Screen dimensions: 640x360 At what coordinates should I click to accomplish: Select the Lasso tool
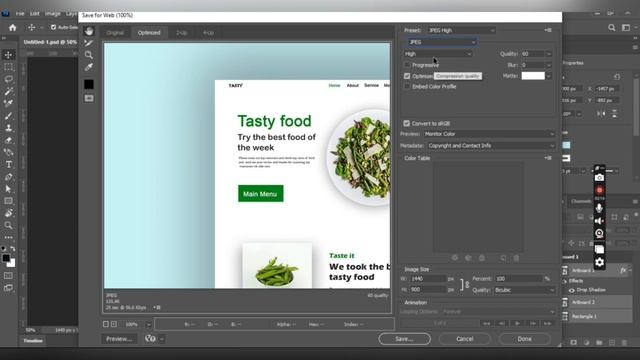pos(8,79)
